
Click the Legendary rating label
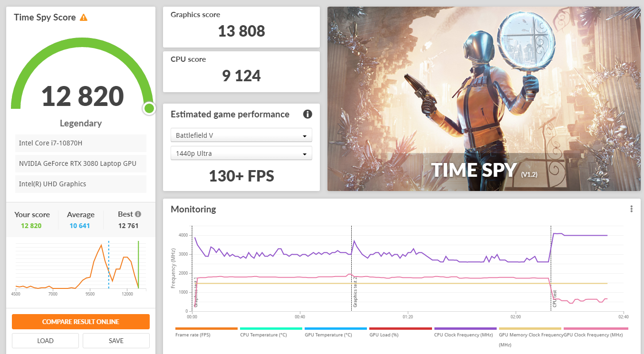pos(81,123)
